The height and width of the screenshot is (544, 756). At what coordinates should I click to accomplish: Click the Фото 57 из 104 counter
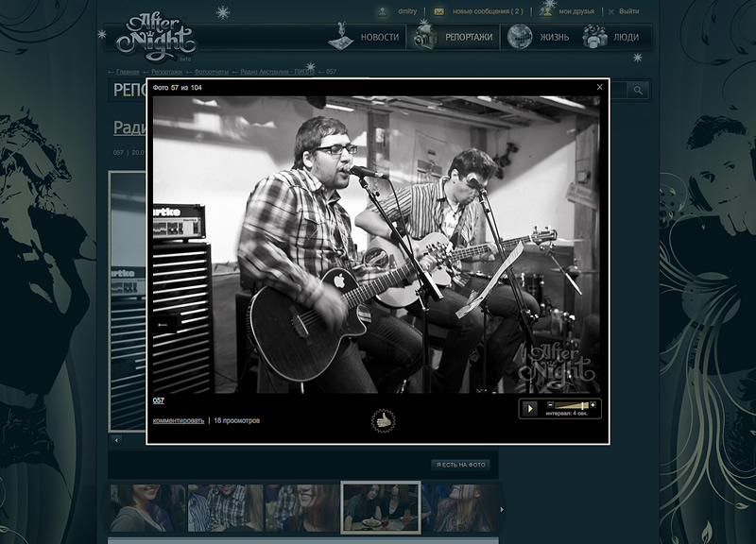tap(178, 88)
